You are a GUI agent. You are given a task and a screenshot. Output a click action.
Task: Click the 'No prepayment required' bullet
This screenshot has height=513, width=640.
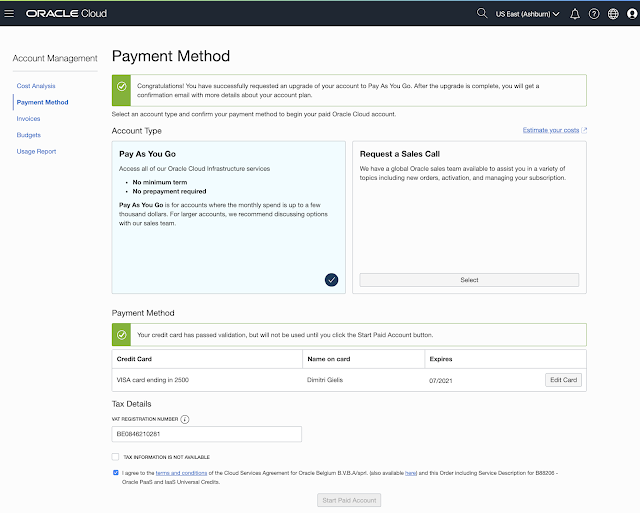169,191
